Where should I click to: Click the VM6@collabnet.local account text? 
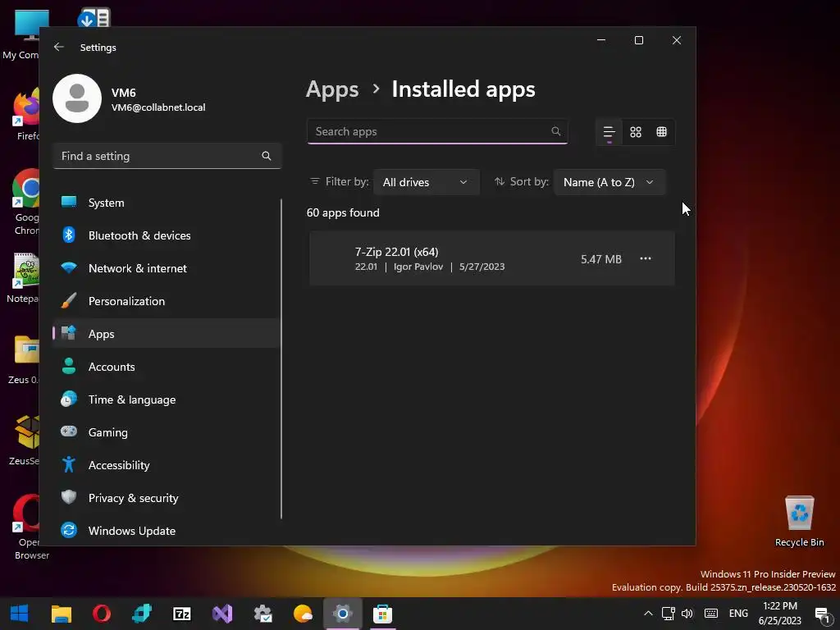pyautogui.click(x=158, y=107)
